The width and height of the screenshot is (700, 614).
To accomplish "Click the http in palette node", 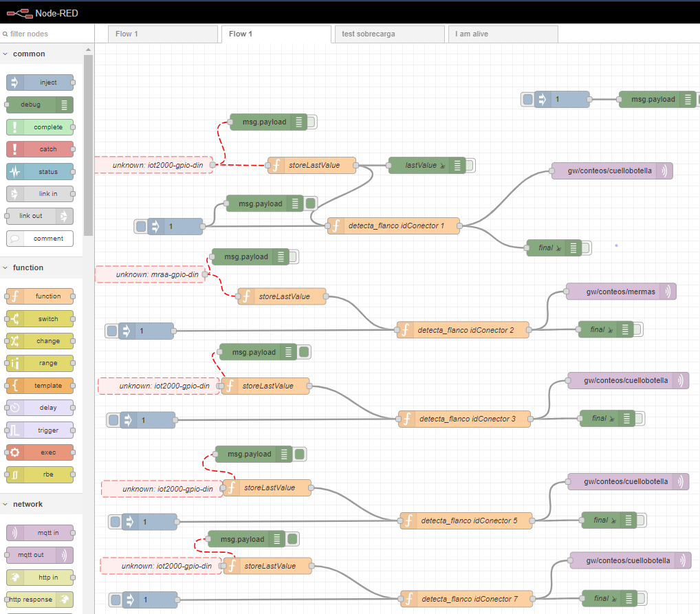I will (40, 577).
